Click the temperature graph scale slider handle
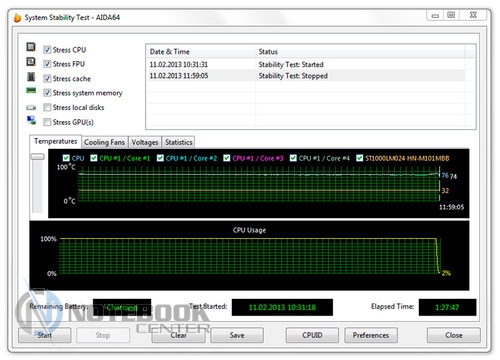Viewport: 500px width, 360px height. click(x=37, y=157)
